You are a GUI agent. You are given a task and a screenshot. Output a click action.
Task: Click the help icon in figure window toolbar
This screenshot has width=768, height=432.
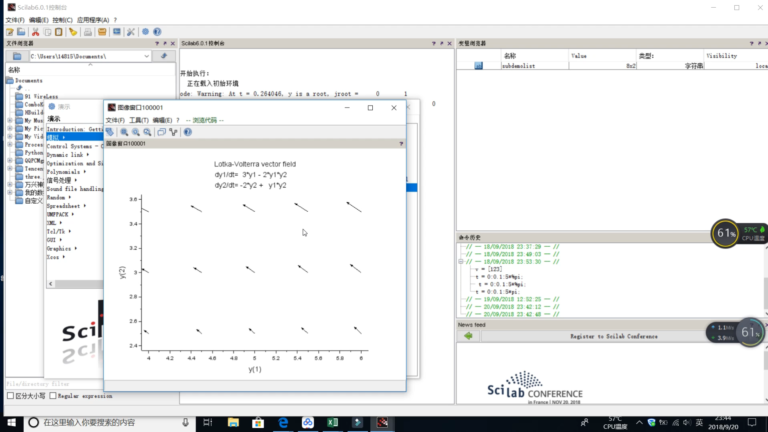point(188,132)
